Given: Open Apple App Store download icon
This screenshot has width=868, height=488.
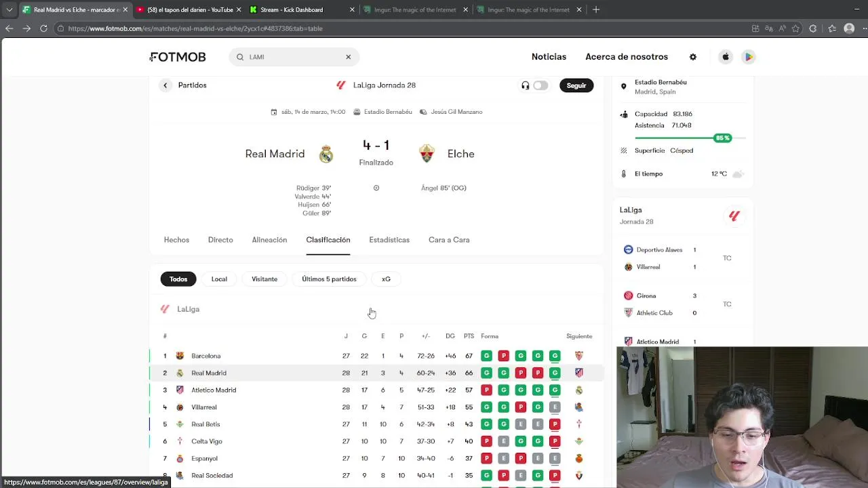Looking at the screenshot, I should [x=726, y=57].
